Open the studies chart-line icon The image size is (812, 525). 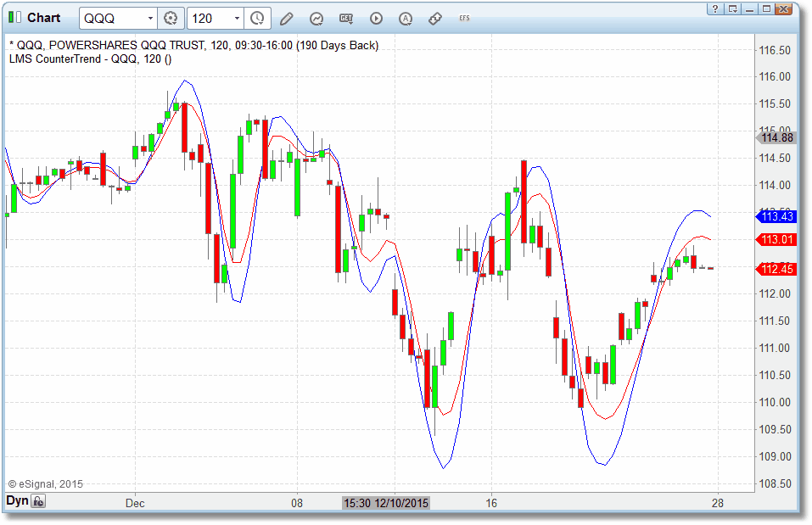[316, 19]
